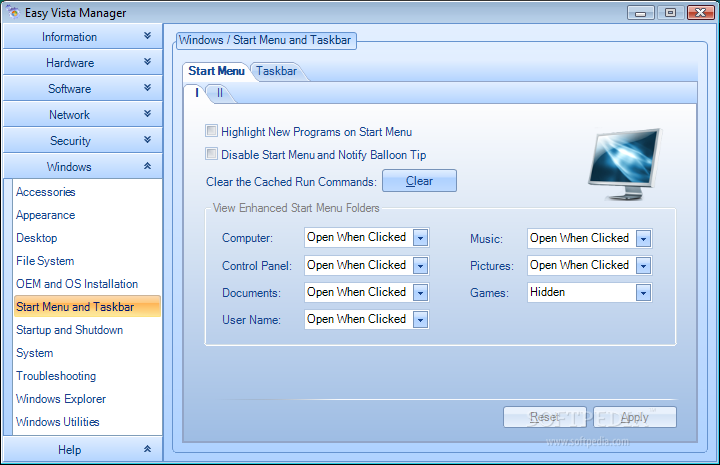Go to File System settings

45,261
